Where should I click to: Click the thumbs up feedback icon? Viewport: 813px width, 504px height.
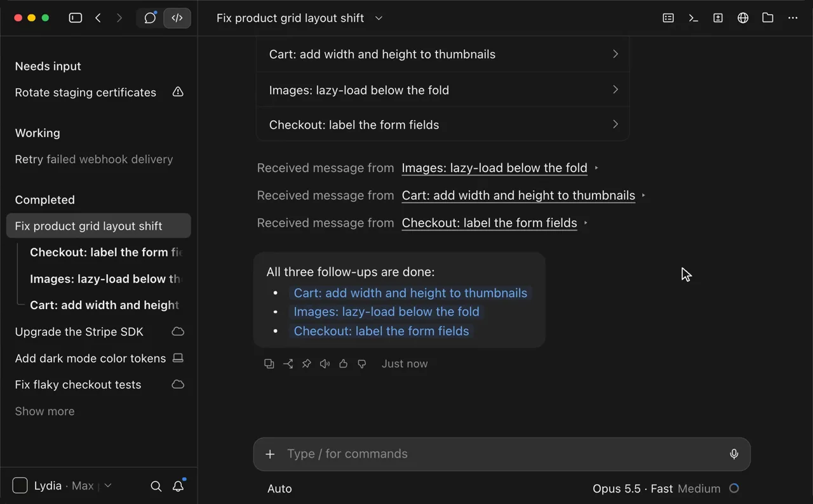pyautogui.click(x=344, y=364)
